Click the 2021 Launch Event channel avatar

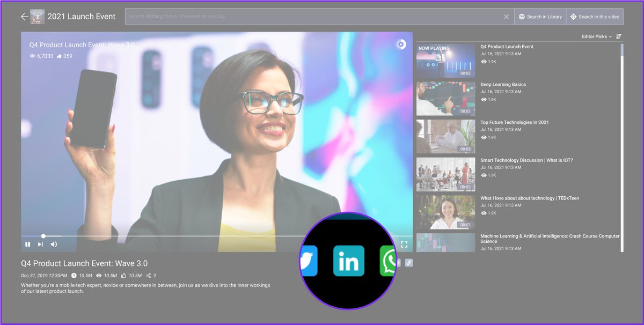tap(38, 17)
